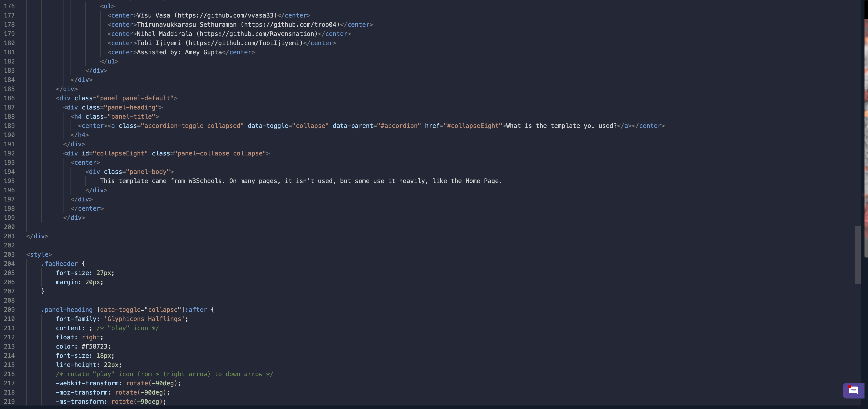Click line number 203 beside the style tag
This screenshot has height=409, width=868.
[9, 254]
